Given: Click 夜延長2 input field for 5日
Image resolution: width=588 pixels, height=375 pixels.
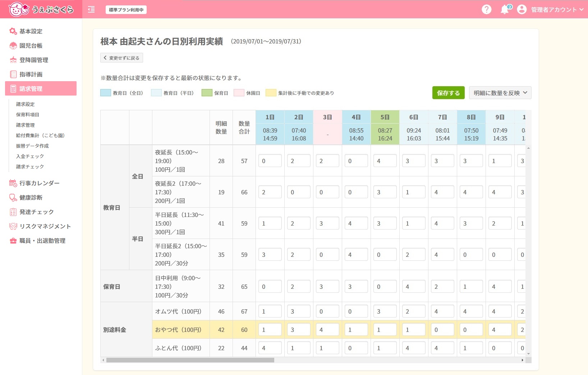Looking at the screenshot, I should [385, 192].
